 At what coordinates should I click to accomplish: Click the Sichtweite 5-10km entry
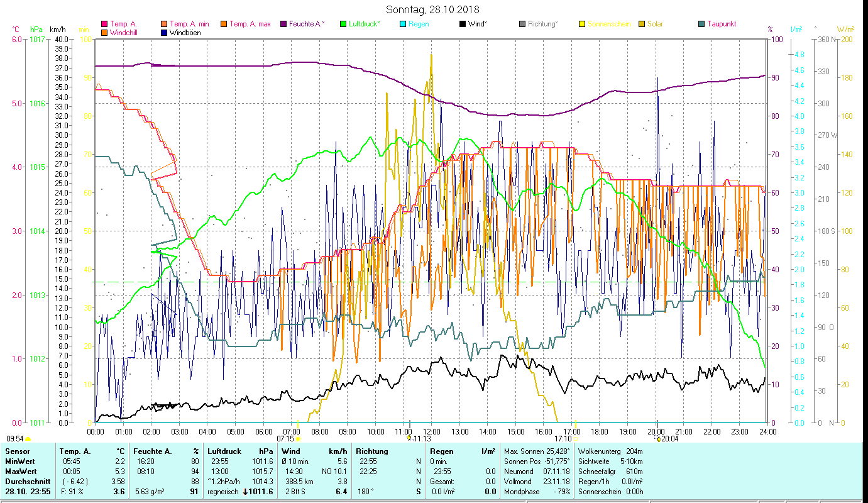point(610,462)
